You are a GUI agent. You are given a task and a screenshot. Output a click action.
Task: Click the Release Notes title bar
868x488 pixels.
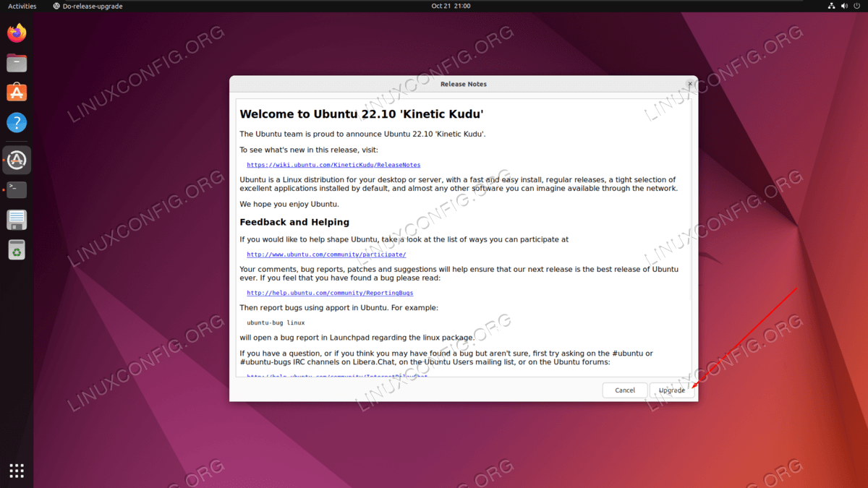tap(464, 84)
